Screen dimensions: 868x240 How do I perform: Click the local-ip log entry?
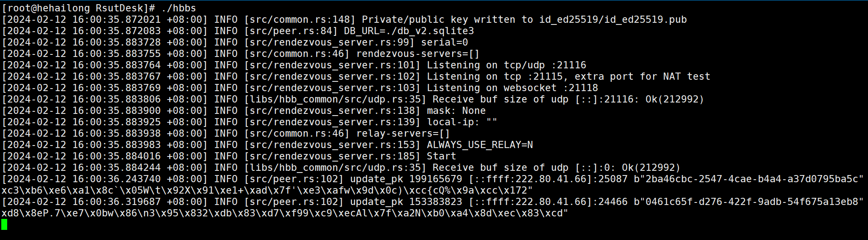462,122
